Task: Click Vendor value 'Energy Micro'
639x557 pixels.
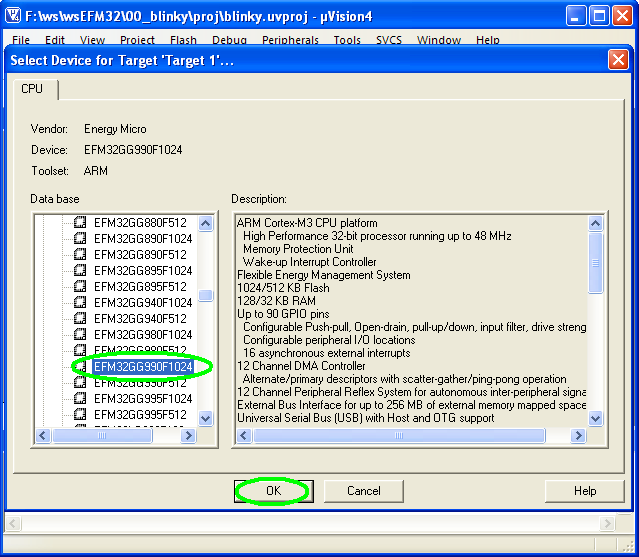Action: pyautogui.click(x=115, y=129)
